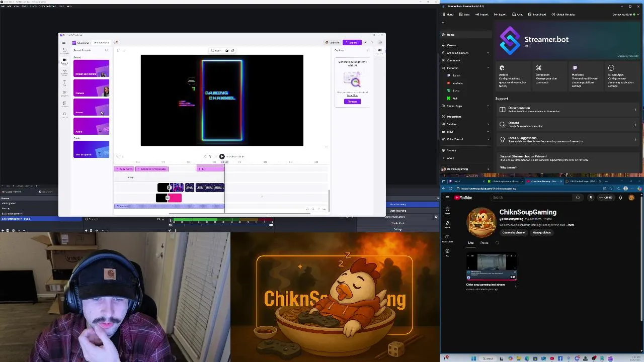Image resolution: width=644 pixels, height=362 pixels.
Task: Open Chat in Streamer.bot toolbar
Action: pos(518,14)
